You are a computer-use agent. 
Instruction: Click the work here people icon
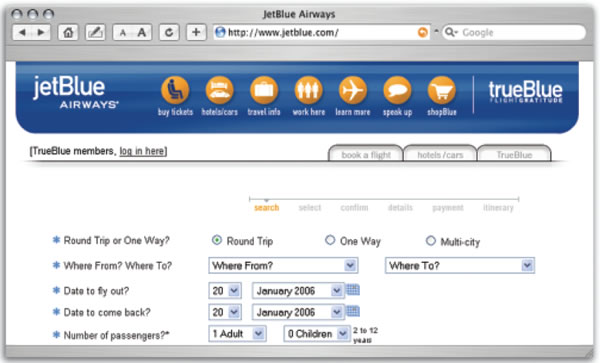click(308, 90)
